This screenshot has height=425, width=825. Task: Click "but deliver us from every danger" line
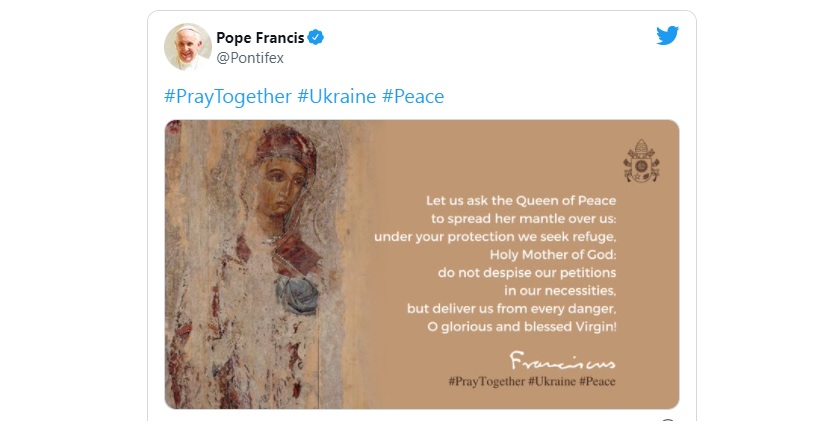[512, 308]
